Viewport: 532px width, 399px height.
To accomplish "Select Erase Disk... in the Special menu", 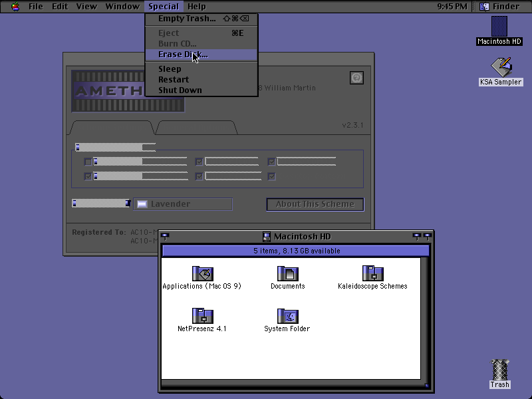I will coord(201,55).
